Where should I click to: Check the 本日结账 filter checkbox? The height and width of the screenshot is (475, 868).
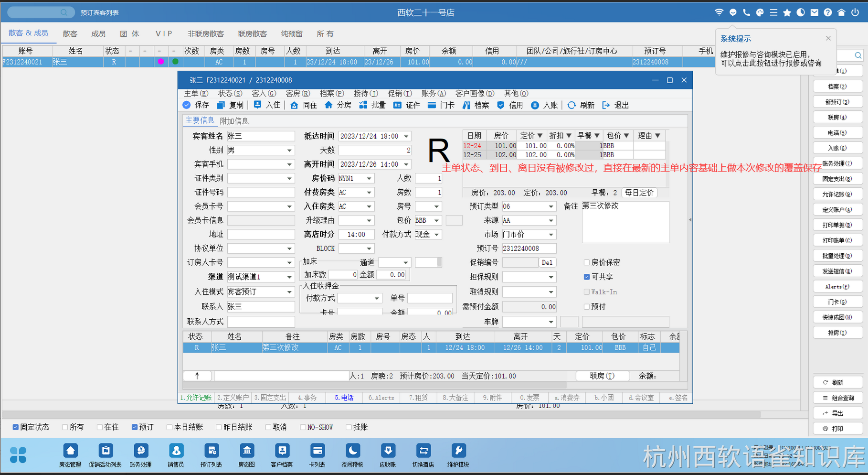(169, 427)
